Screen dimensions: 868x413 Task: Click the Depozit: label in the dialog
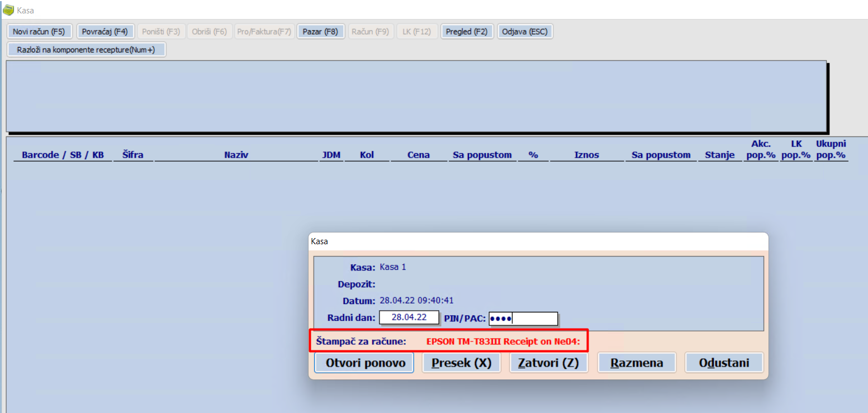tap(357, 284)
